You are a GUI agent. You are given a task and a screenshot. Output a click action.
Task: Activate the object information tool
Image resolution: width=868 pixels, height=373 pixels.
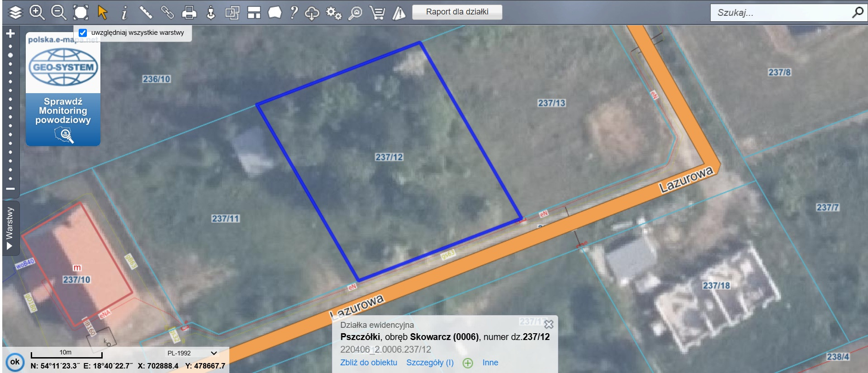coord(124,12)
